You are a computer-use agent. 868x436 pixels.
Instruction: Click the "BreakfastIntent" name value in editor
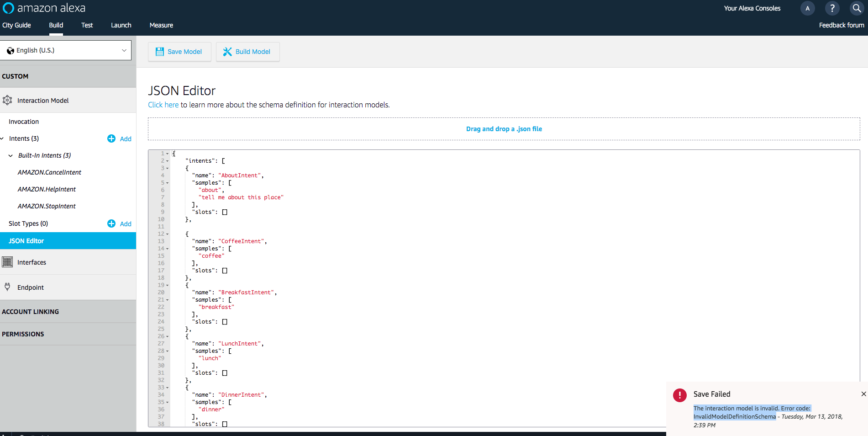246,292
